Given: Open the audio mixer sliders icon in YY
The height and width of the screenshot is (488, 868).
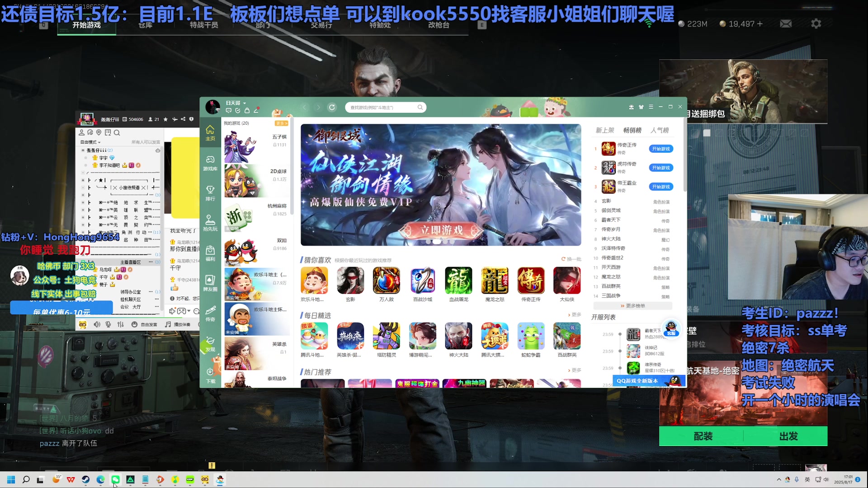Looking at the screenshot, I should click(120, 324).
